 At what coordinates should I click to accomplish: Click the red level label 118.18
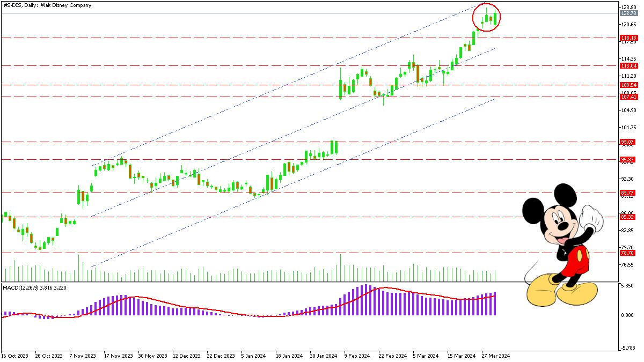628,38
